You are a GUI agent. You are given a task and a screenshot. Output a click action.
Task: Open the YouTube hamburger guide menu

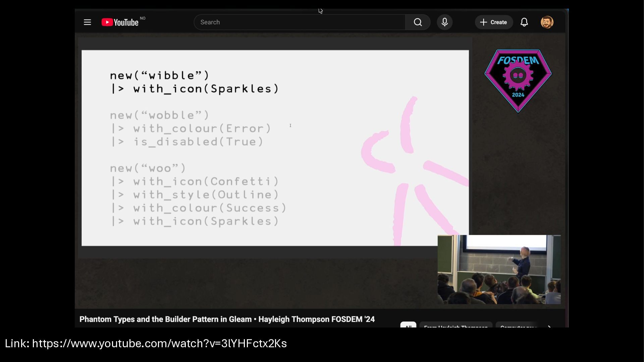(87, 22)
